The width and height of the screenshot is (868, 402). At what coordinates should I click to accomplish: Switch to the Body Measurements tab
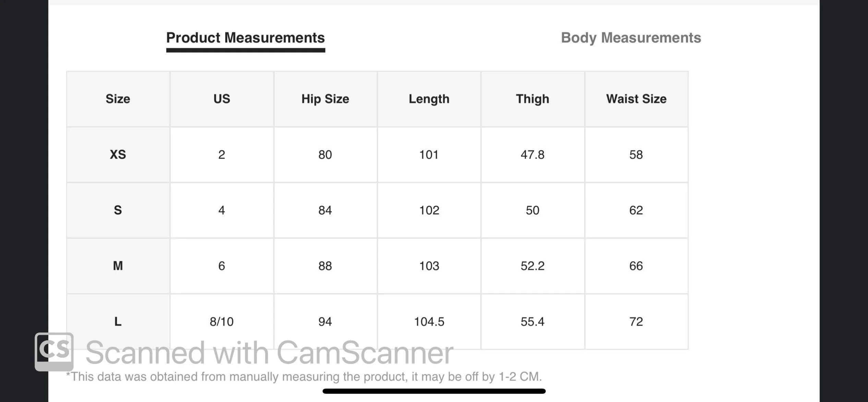tap(631, 38)
